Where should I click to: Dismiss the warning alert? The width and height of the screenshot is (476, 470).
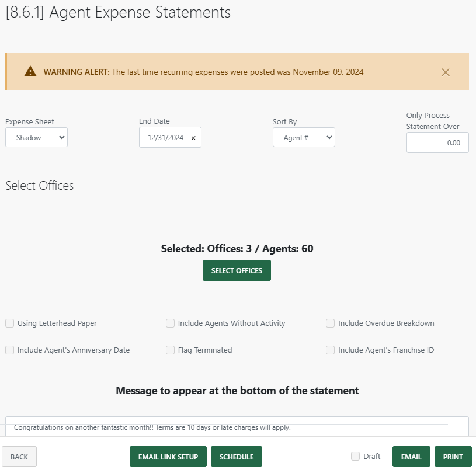click(x=446, y=72)
